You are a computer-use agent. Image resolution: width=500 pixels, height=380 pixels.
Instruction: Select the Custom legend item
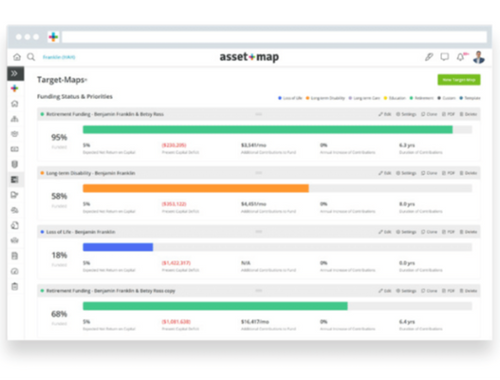click(x=446, y=98)
